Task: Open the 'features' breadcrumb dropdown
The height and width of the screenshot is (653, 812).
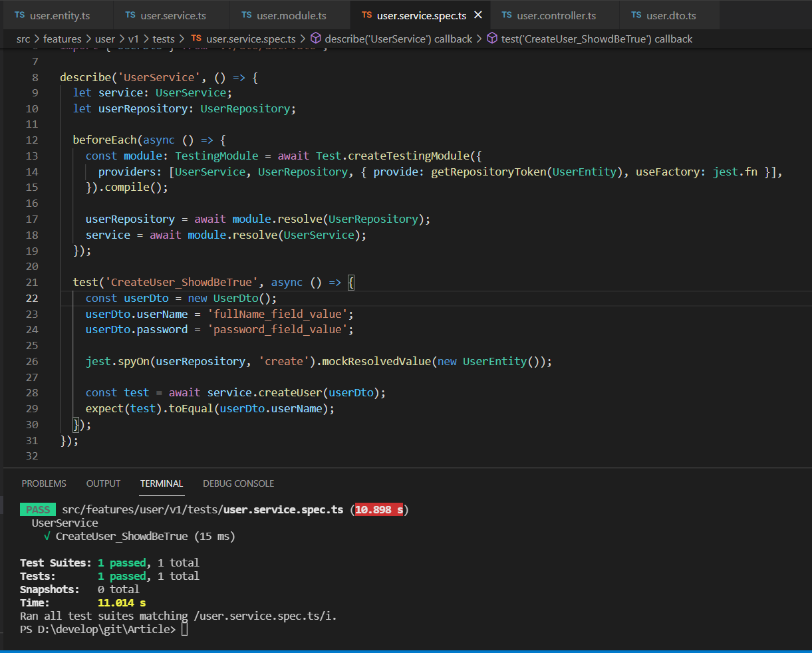Action: click(x=63, y=39)
